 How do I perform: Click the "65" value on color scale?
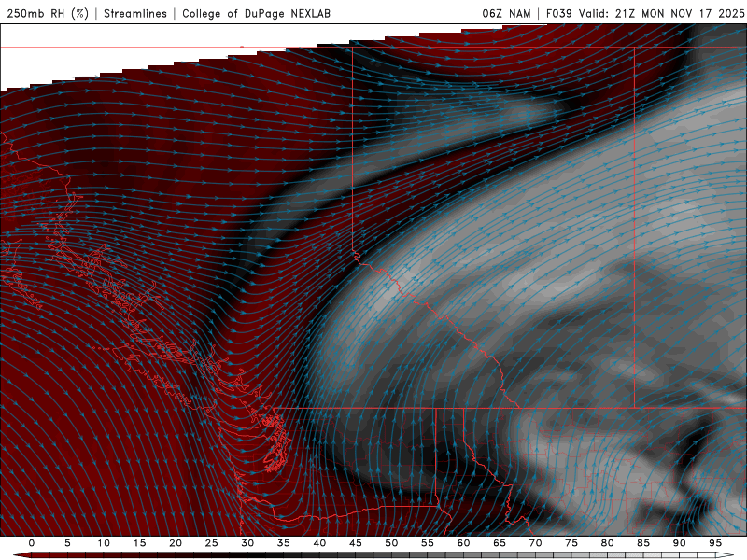500,543
